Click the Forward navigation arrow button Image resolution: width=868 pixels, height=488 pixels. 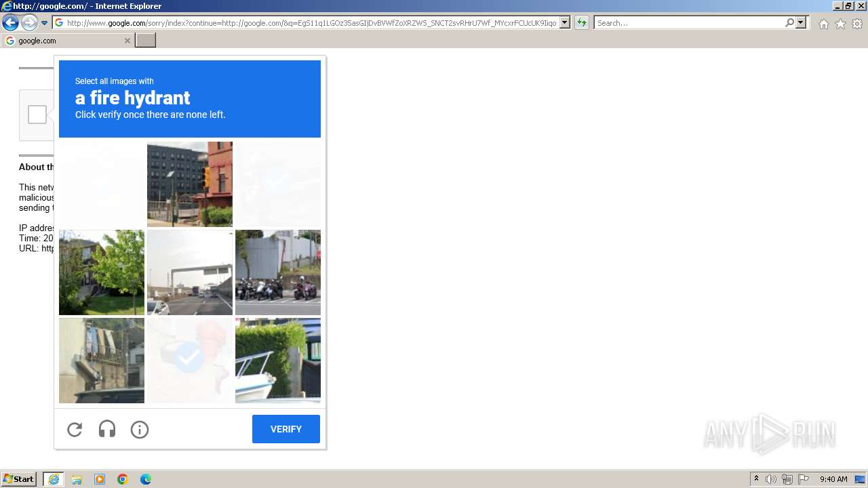pyautogui.click(x=29, y=23)
